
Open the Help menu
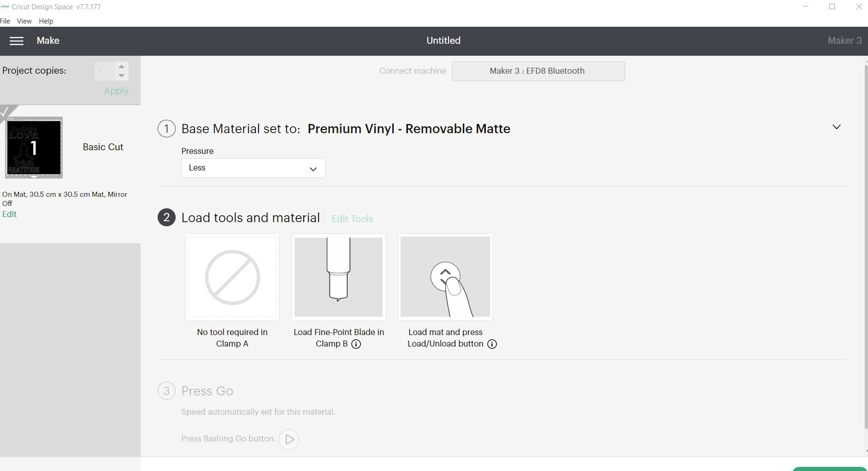[46, 21]
